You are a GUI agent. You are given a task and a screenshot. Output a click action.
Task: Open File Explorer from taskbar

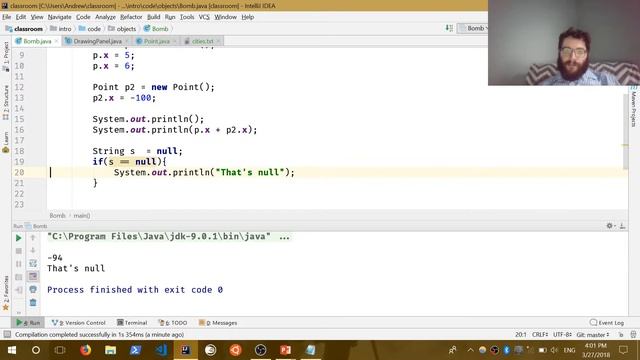click(x=110, y=350)
